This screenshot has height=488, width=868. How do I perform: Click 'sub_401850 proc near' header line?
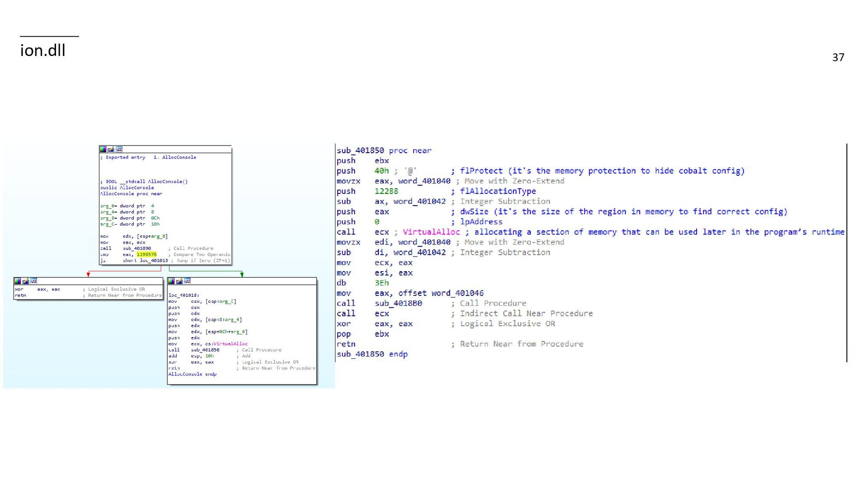[x=384, y=150]
